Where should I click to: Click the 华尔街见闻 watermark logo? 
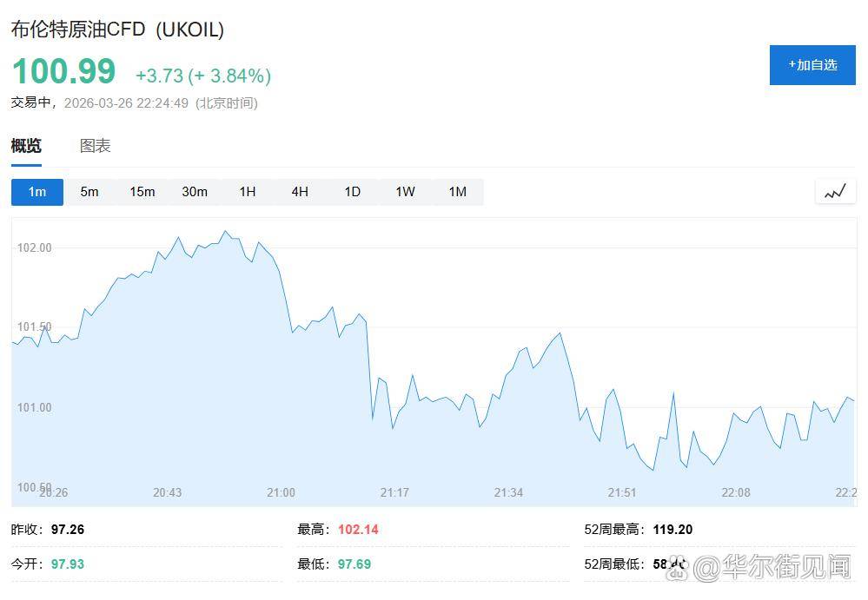pyautogui.click(x=765, y=568)
